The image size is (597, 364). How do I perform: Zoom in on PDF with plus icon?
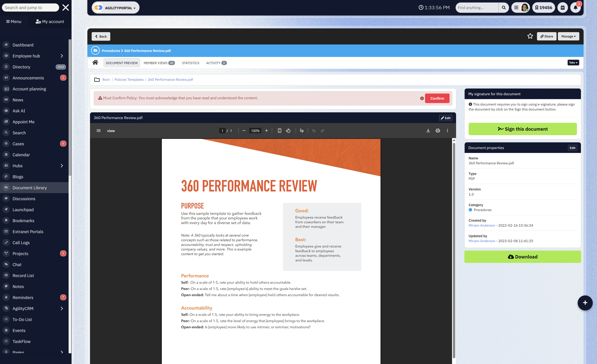pyautogui.click(x=266, y=131)
